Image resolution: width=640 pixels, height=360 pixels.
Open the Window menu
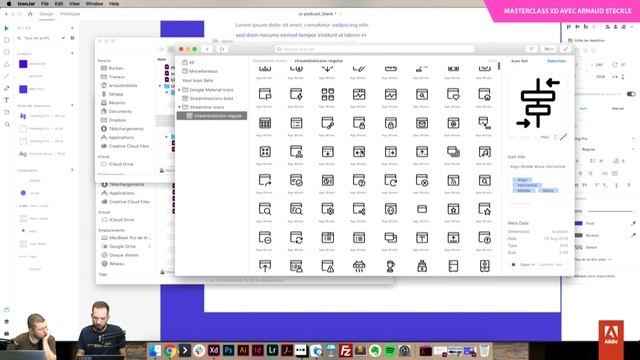(x=94, y=4)
